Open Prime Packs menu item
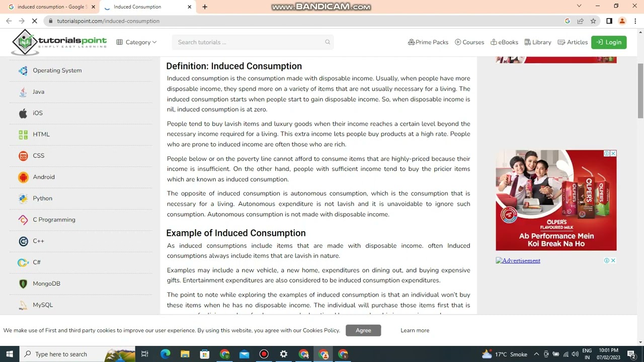Viewport: 644px width, 362px height. tap(428, 42)
